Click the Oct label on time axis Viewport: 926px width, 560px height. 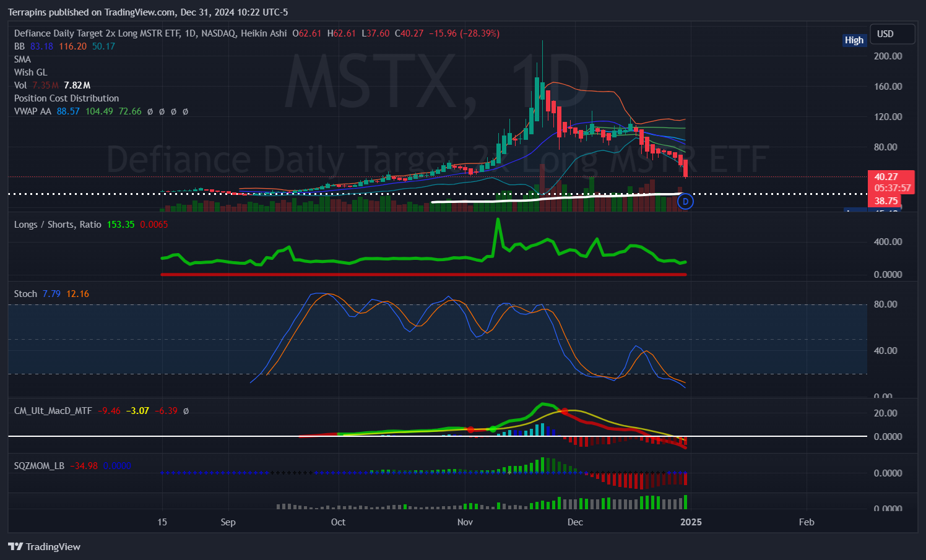pos(338,522)
